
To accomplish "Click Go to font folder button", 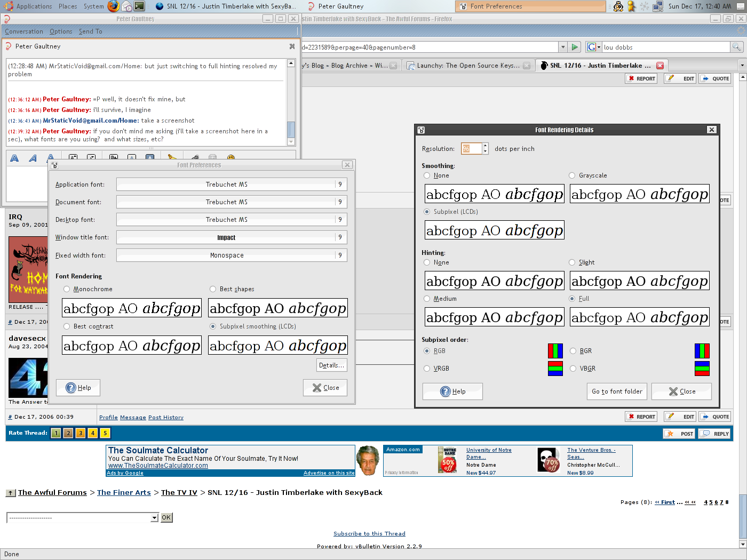I will click(617, 391).
